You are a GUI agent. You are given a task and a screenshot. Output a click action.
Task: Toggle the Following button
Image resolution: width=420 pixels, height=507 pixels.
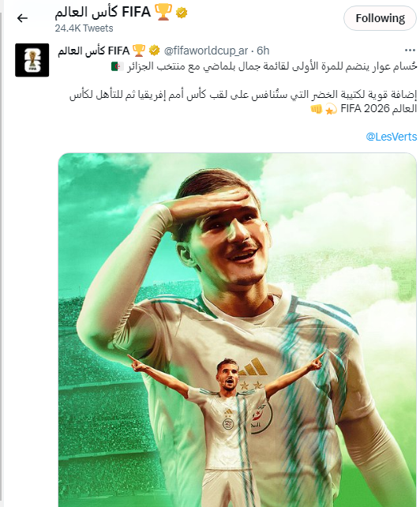click(x=380, y=18)
